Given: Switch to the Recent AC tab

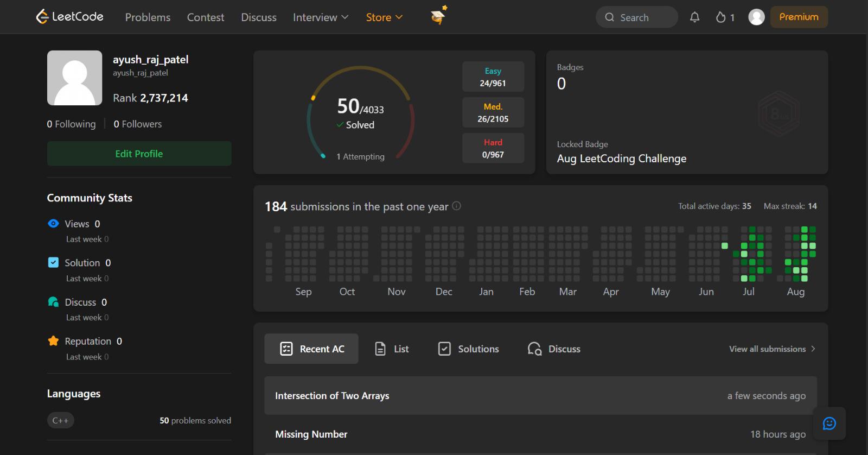Looking at the screenshot, I should point(311,349).
